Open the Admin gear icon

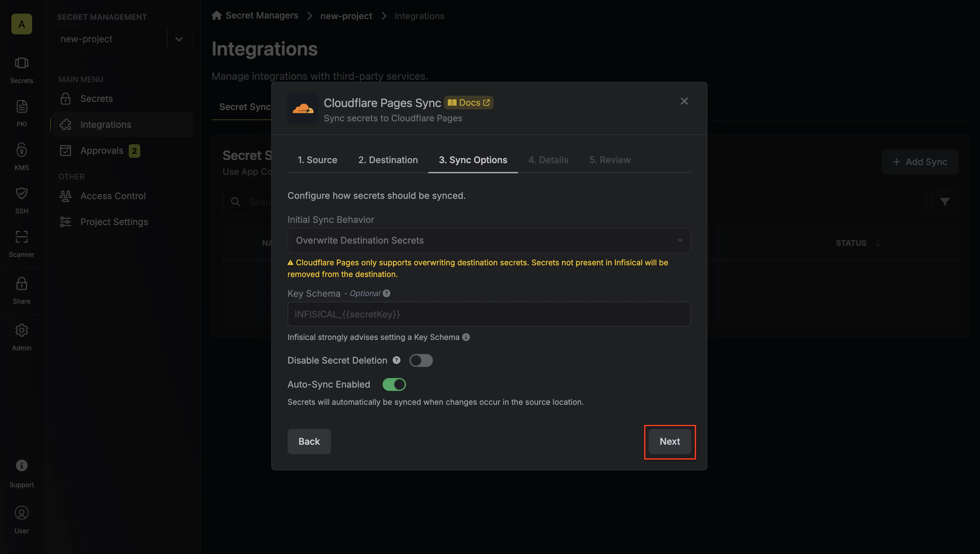point(22,330)
